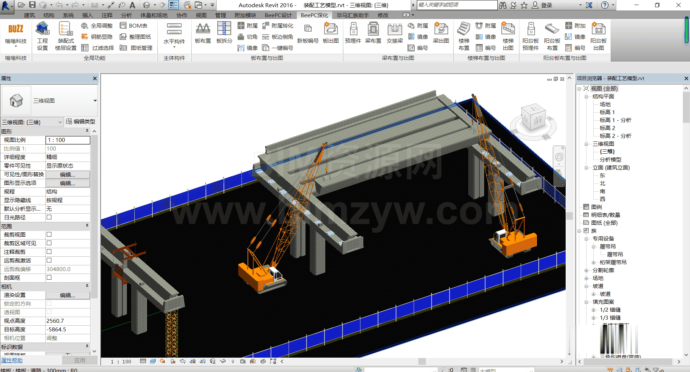
Task: Select the 交接梁 beam joint tool
Action: click(x=395, y=33)
